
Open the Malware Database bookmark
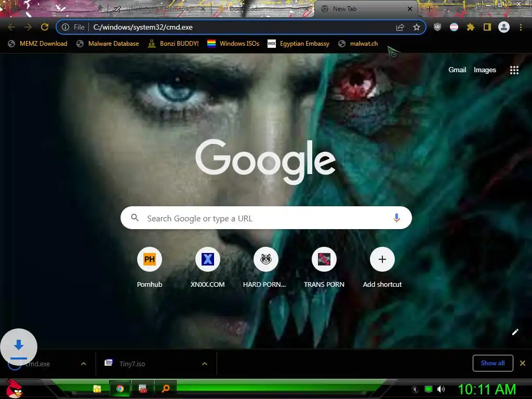[108, 44]
